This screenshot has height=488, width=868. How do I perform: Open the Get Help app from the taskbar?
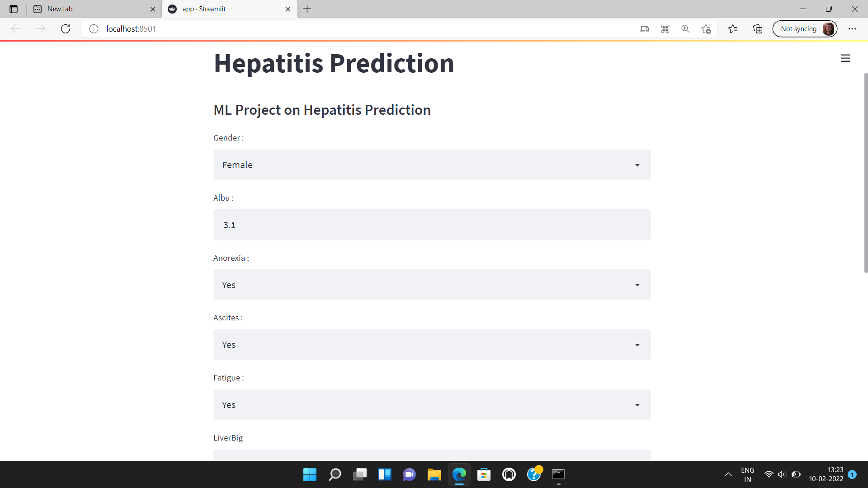[x=534, y=474]
